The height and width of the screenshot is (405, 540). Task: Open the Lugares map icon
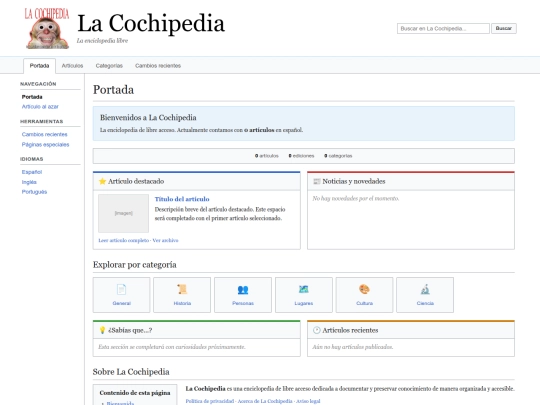[x=304, y=289]
